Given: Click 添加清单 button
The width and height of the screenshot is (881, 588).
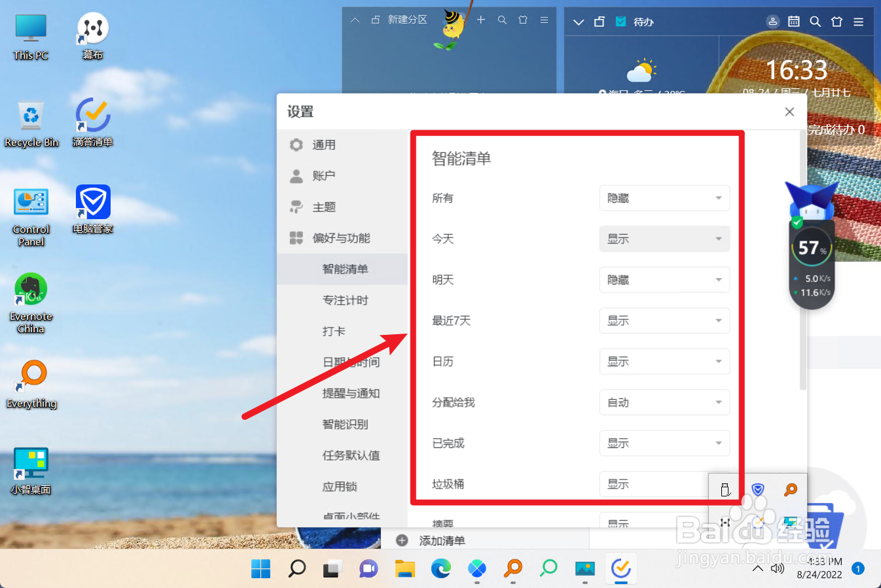Looking at the screenshot, I should coord(431,541).
